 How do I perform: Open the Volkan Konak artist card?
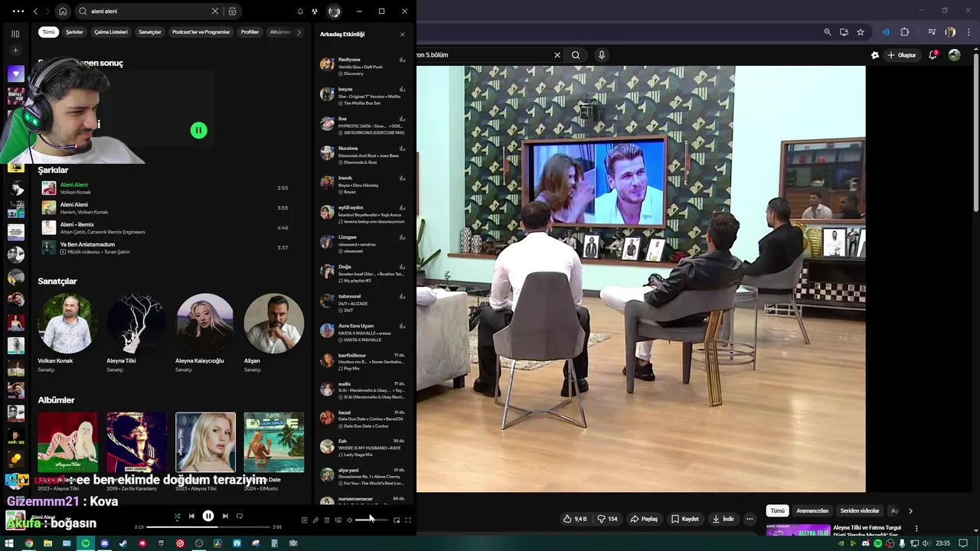coord(67,333)
